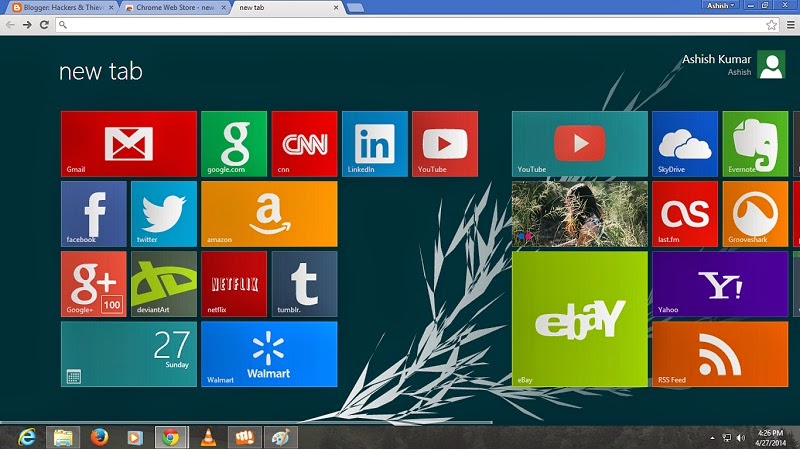Open the calendar tile showing 27 Sunday
This screenshot has height=449, width=800.
pyautogui.click(x=129, y=354)
